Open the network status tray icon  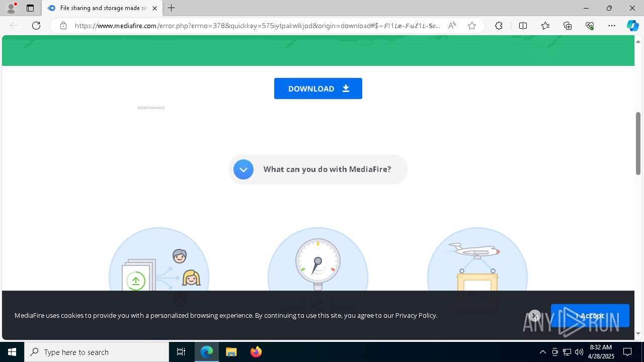[x=567, y=352]
